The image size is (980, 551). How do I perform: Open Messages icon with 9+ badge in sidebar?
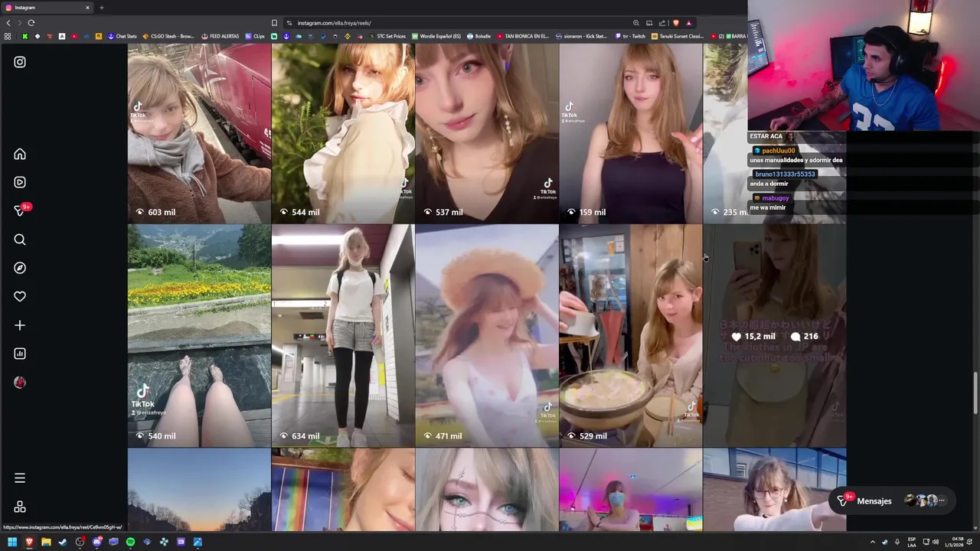21,210
